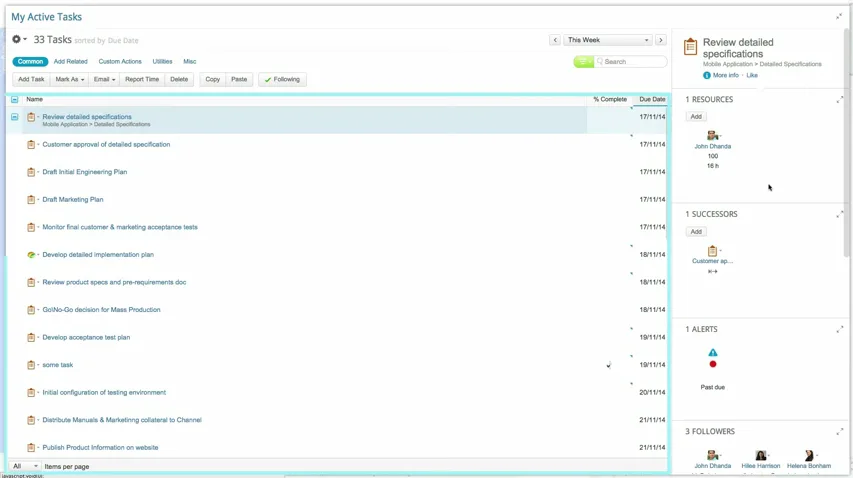The height and width of the screenshot is (478, 853).
Task: Click the task icon for some task row
Action: [x=31, y=365]
